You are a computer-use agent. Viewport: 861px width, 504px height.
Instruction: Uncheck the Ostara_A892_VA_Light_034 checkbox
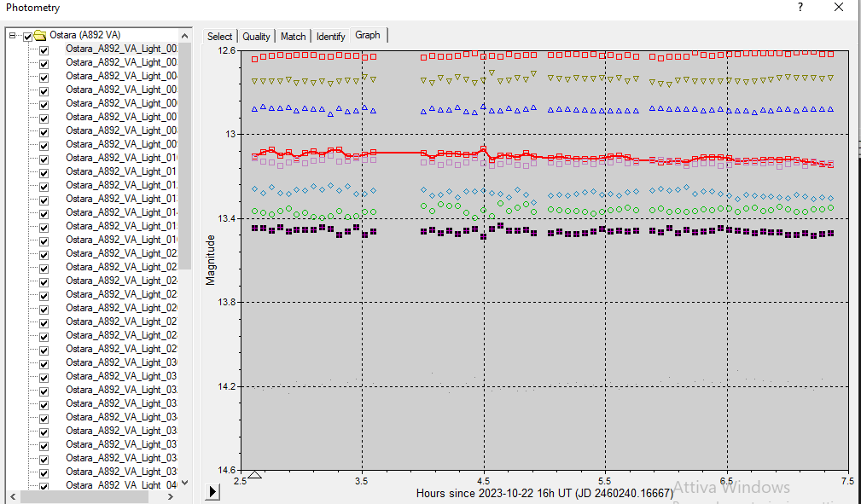pyautogui.click(x=44, y=419)
